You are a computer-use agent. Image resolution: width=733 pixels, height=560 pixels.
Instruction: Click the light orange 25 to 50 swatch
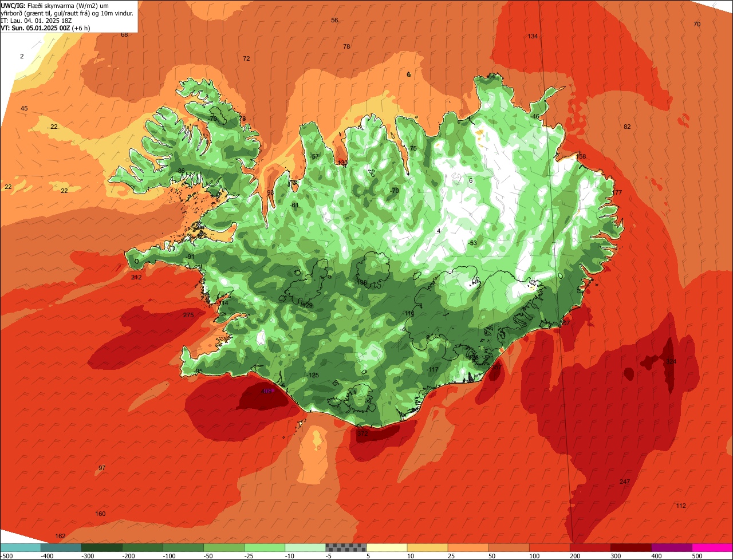[x=468, y=548]
